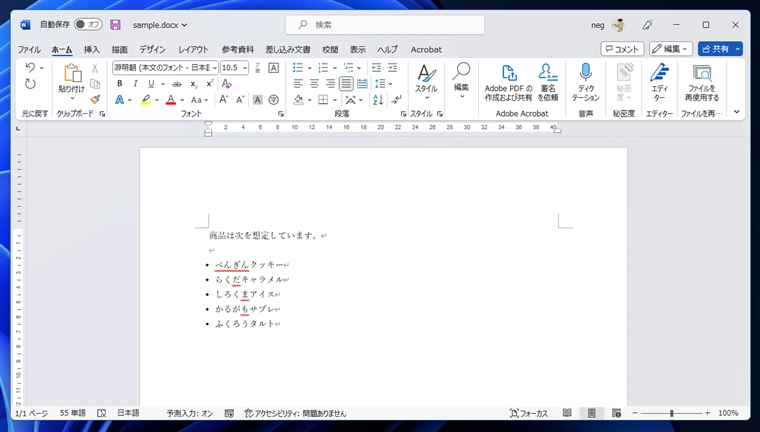760x432 pixels.
Task: Switch to the レイアウト tab
Action: pos(193,49)
